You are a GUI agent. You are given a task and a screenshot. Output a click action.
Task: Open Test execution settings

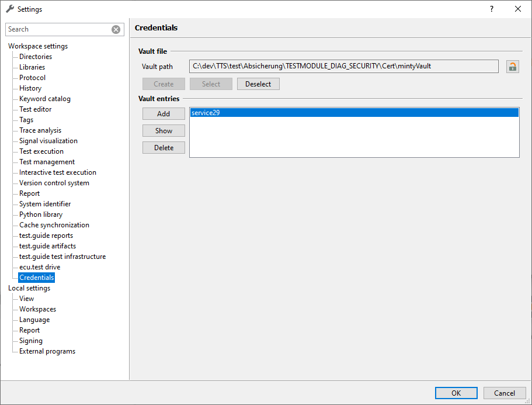pyautogui.click(x=41, y=151)
